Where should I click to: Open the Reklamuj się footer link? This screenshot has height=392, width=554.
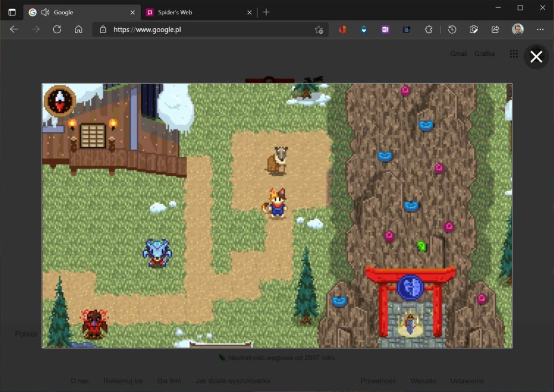tap(123, 381)
